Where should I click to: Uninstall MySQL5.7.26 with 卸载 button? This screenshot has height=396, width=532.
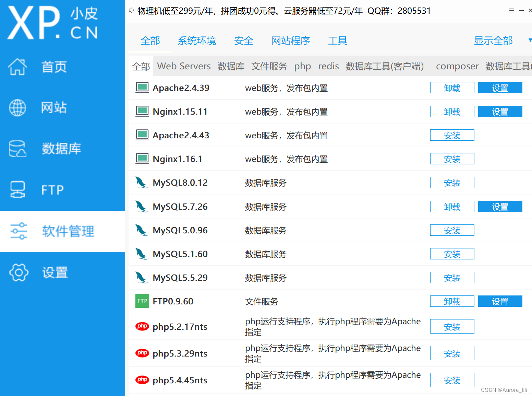point(452,207)
